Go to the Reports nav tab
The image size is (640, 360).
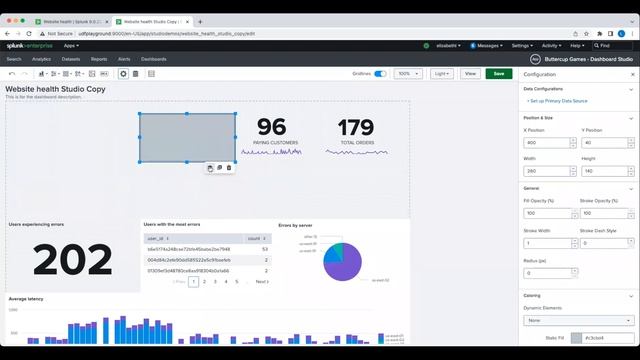[x=99, y=59]
